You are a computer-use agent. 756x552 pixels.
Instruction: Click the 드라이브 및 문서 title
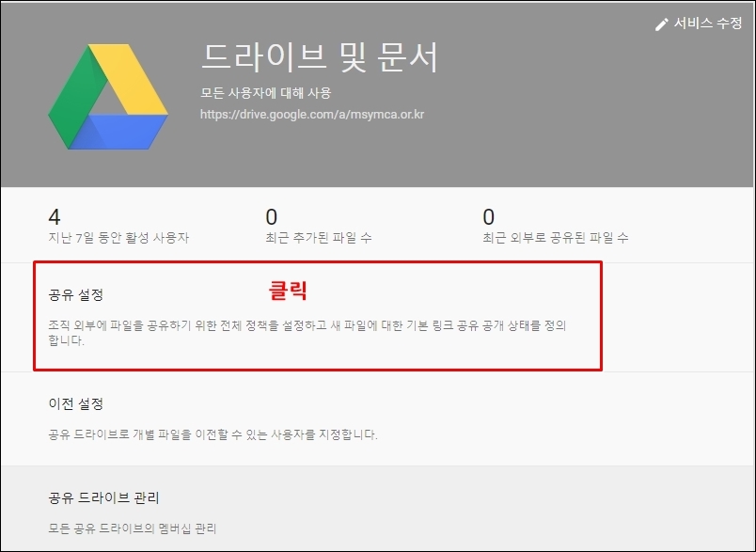[319, 56]
